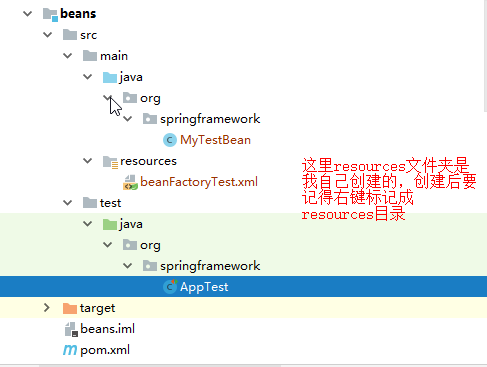Click the springframework package icon under test
487x367 pixels.
click(150, 266)
